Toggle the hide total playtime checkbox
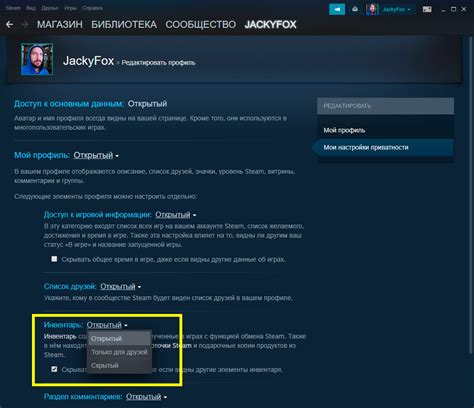The height and width of the screenshot is (408, 474). coord(54,259)
